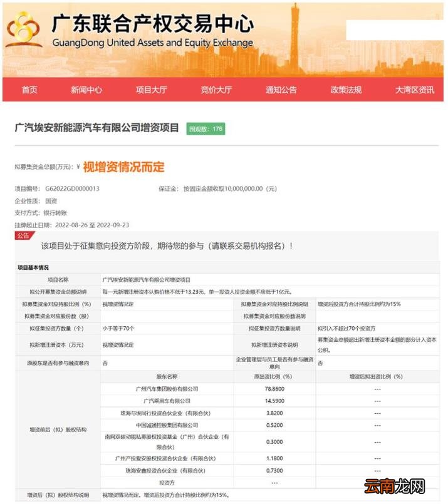Screen dimensions: 448x504
Task: Click shareholder 珠海安鑫投资合伙企业
Action: 165,471
